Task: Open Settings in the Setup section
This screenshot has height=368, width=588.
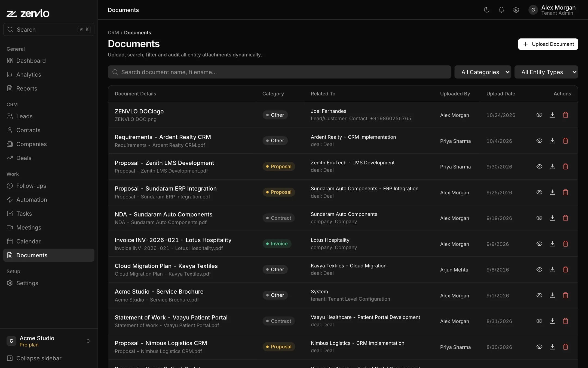Action: [49, 283]
